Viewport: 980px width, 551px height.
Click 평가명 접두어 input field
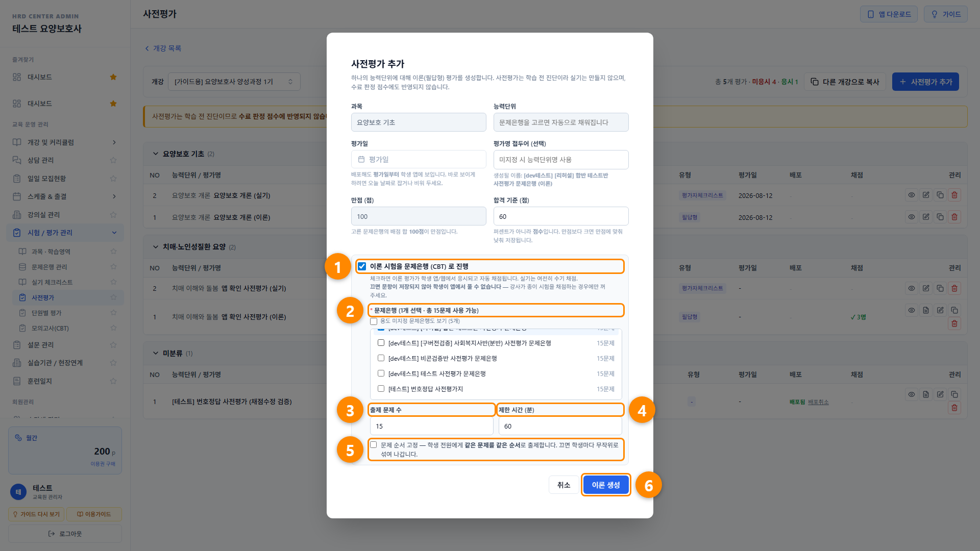(561, 160)
